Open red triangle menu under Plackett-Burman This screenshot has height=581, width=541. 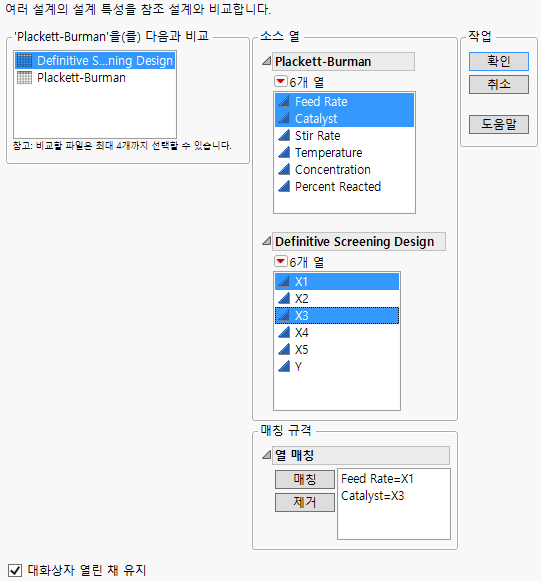pyautogui.click(x=281, y=81)
